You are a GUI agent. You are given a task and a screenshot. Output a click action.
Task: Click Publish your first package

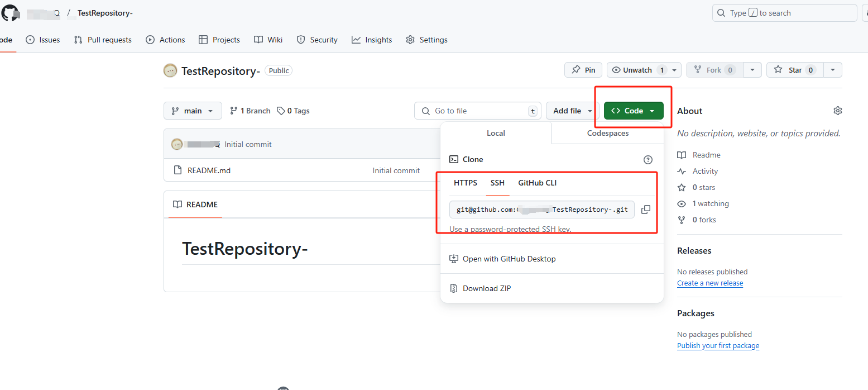718,346
